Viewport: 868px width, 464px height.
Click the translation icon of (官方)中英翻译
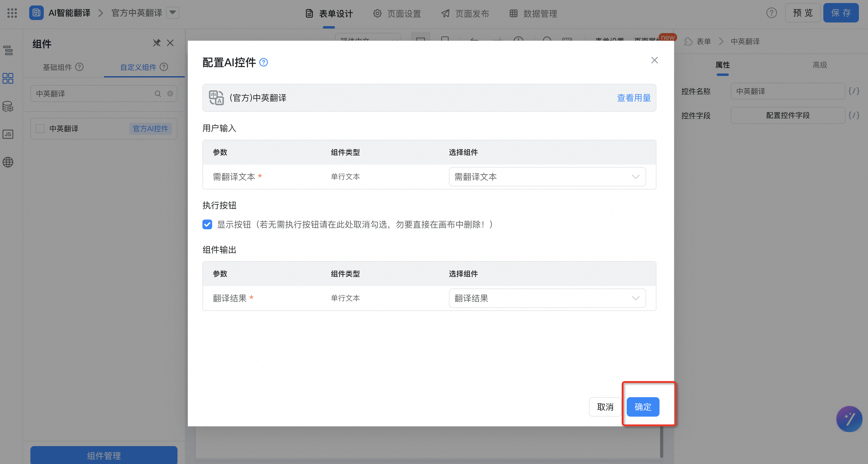click(216, 98)
